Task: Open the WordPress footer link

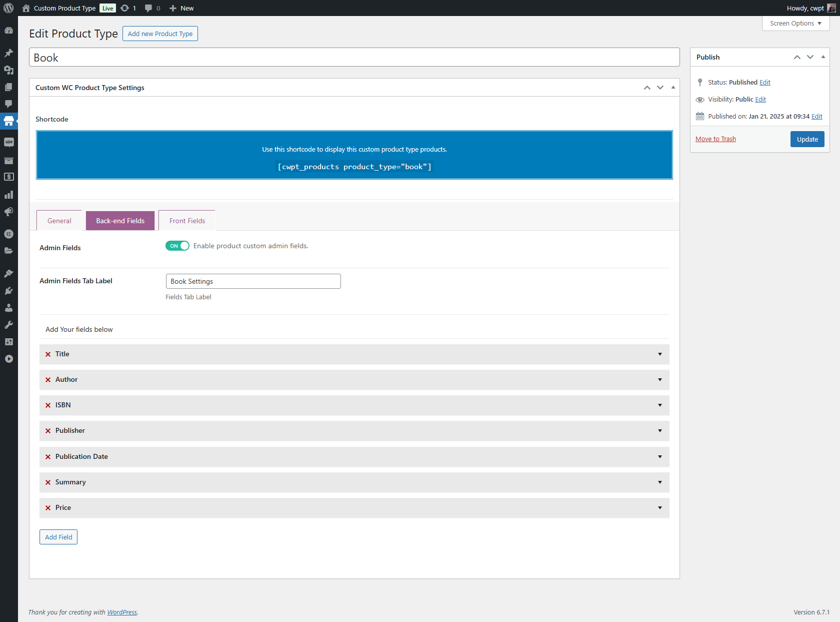Action: tap(122, 612)
